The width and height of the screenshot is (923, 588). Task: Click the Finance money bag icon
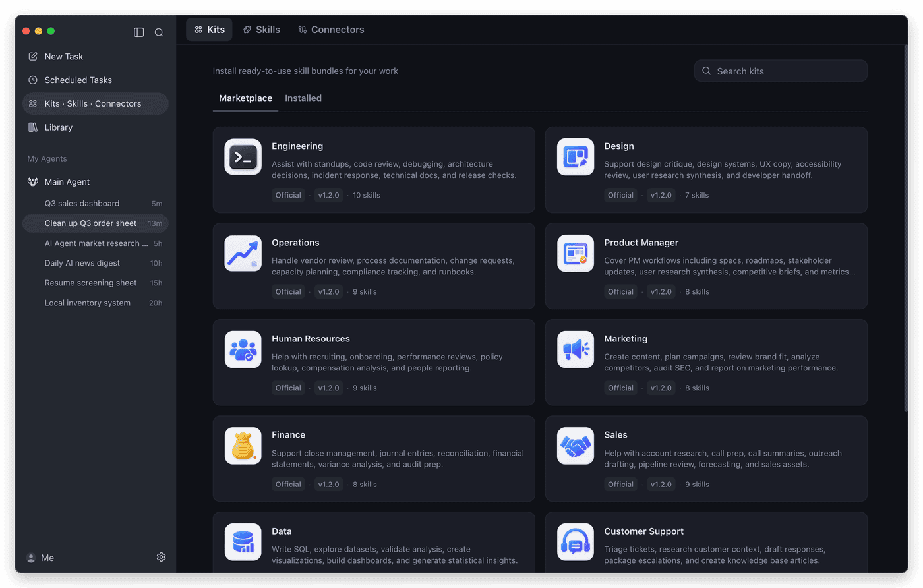(243, 446)
